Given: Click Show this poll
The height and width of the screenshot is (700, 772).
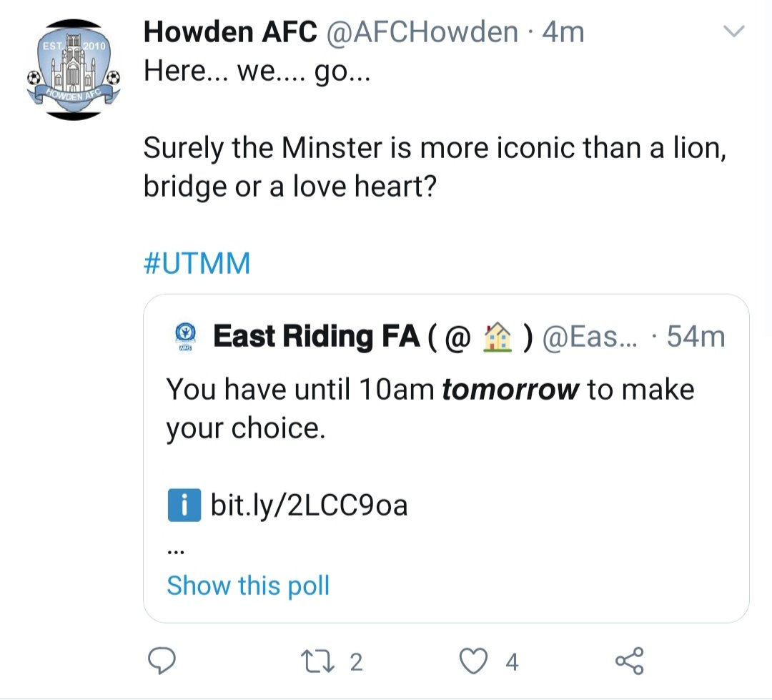Looking at the screenshot, I should click(x=248, y=585).
